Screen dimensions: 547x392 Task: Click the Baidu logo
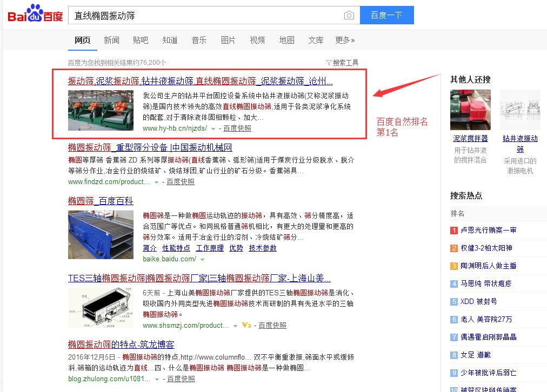35,15
